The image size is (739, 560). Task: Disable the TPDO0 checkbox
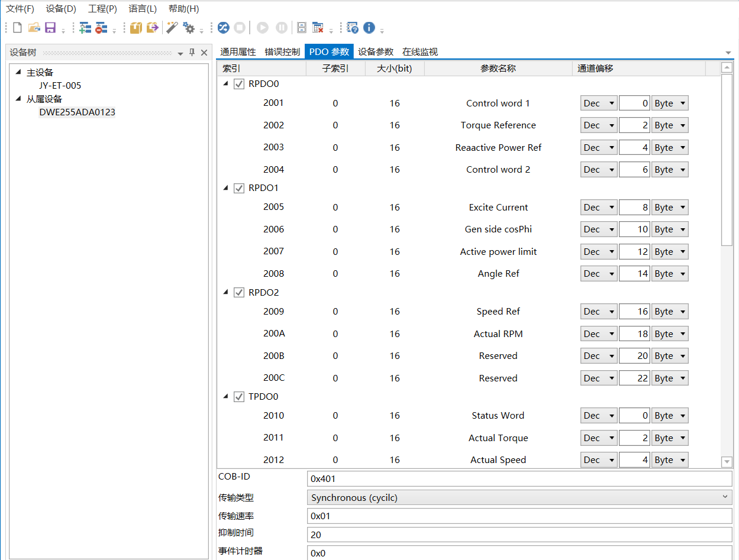pos(239,397)
